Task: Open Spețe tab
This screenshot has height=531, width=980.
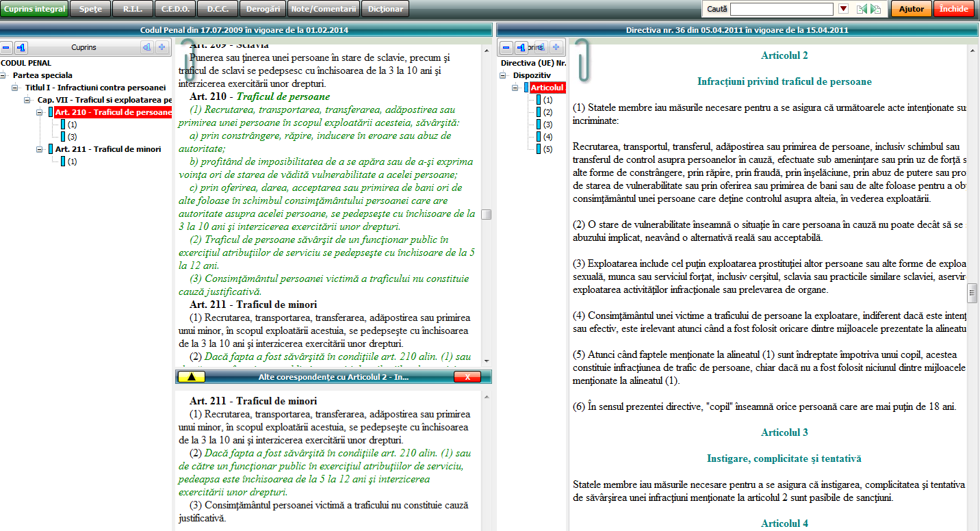Action: [90, 9]
